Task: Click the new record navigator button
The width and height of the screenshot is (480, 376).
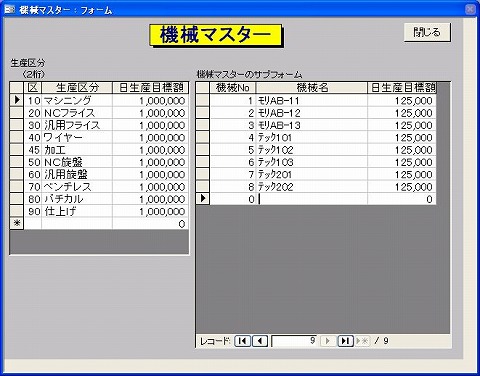Action: coord(362,341)
